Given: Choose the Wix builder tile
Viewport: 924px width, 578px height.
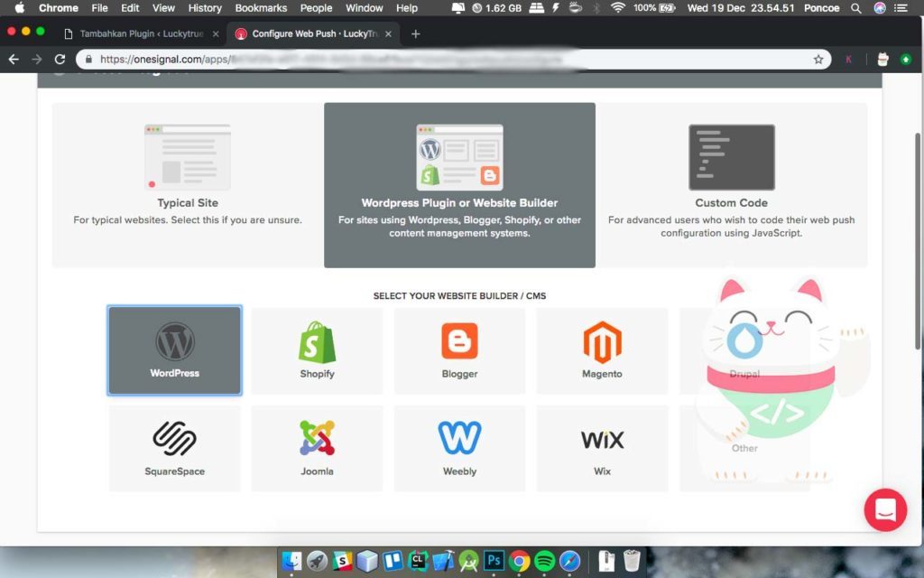Looking at the screenshot, I should [602, 448].
